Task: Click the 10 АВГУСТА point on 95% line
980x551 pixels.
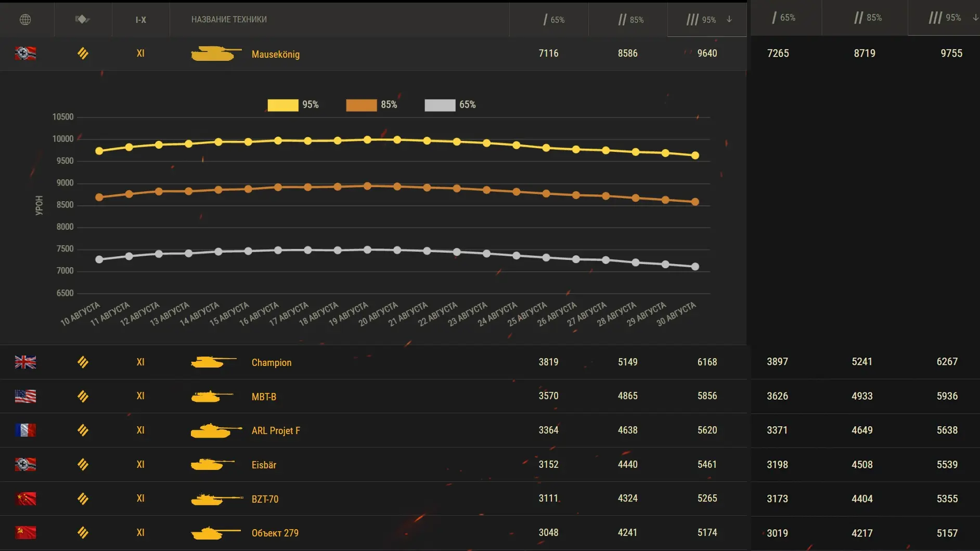Action: (x=99, y=151)
